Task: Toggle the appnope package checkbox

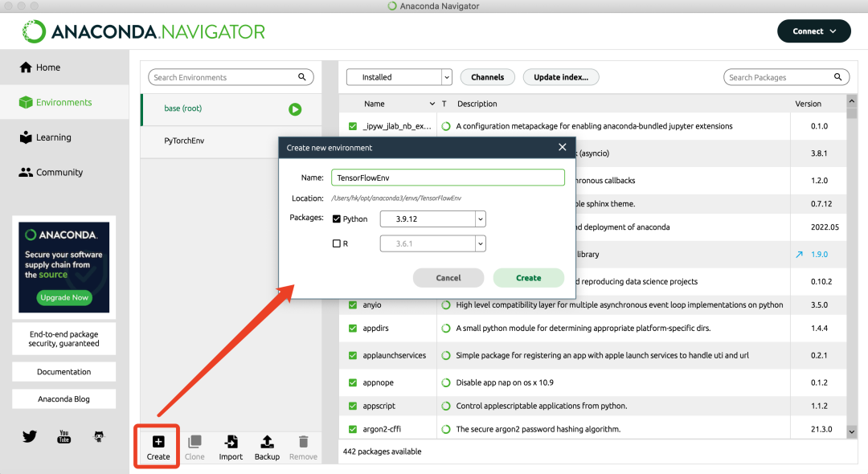Action: click(x=353, y=382)
